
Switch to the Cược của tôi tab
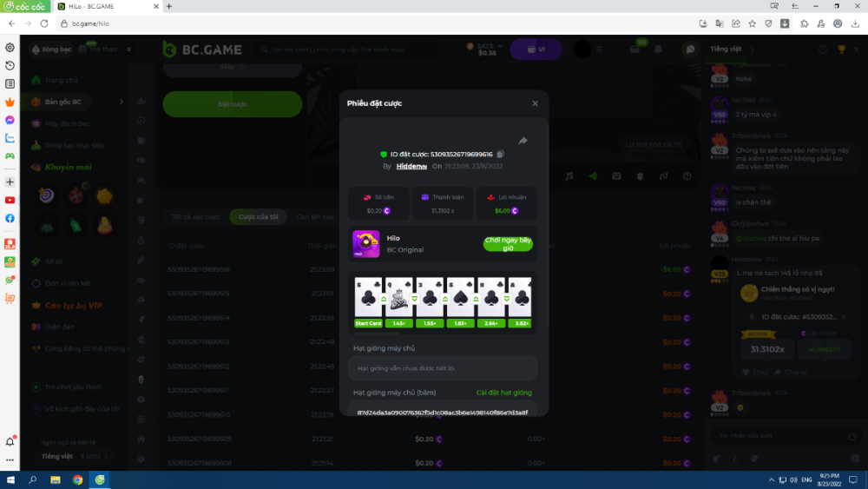pyautogui.click(x=258, y=216)
